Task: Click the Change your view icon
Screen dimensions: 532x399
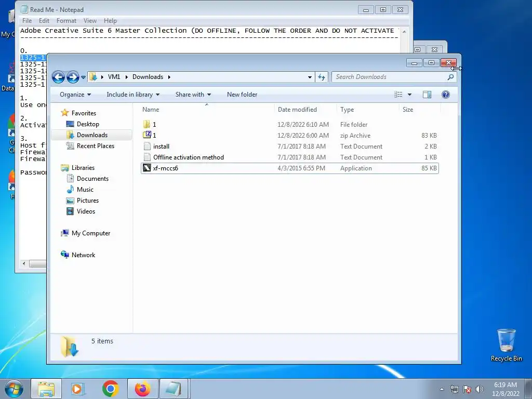Action: [x=398, y=95]
